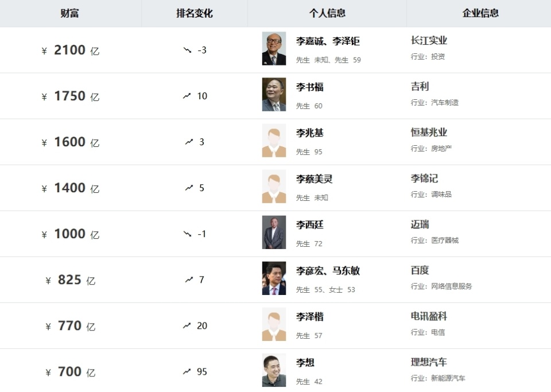Click the upward trend arrow next to 10

pyautogui.click(x=188, y=96)
